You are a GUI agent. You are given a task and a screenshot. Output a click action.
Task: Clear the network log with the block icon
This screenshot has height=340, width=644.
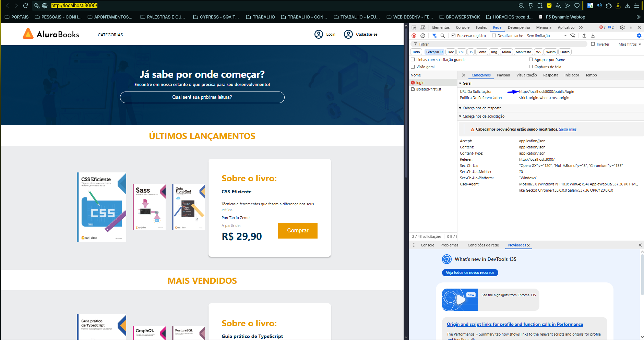(423, 36)
